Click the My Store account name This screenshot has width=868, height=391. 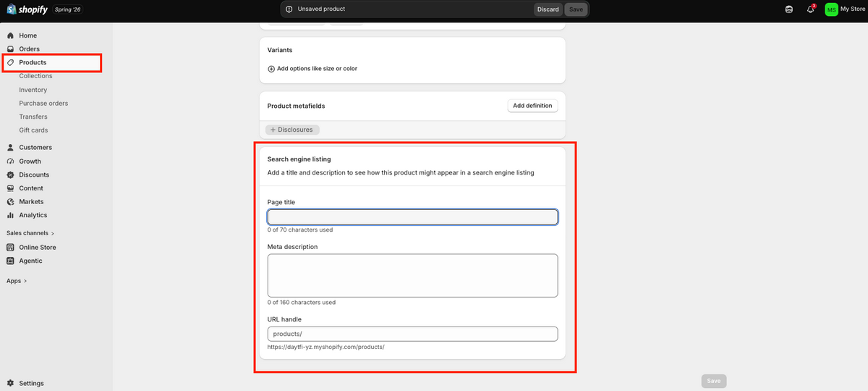point(852,9)
